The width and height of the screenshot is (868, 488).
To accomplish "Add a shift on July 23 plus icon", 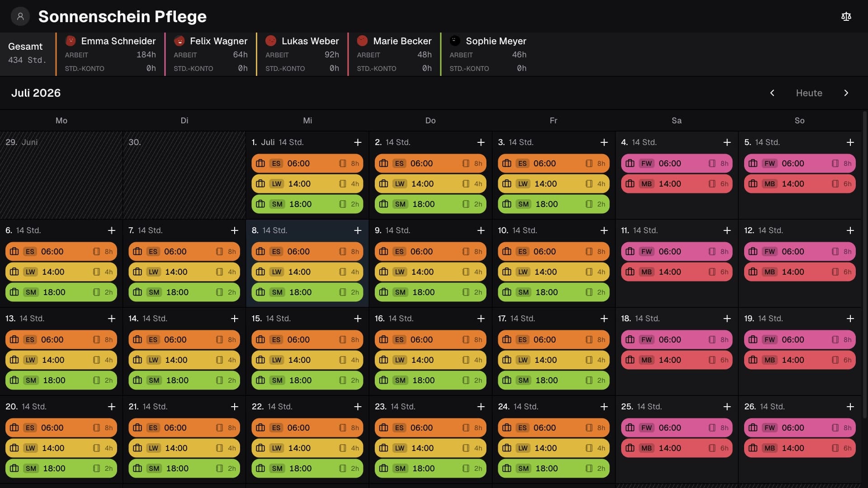I will click(481, 407).
